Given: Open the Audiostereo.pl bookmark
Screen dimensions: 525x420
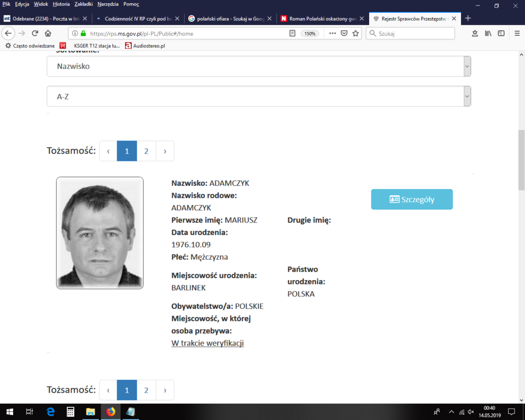Looking at the screenshot, I should pyautogui.click(x=145, y=45).
